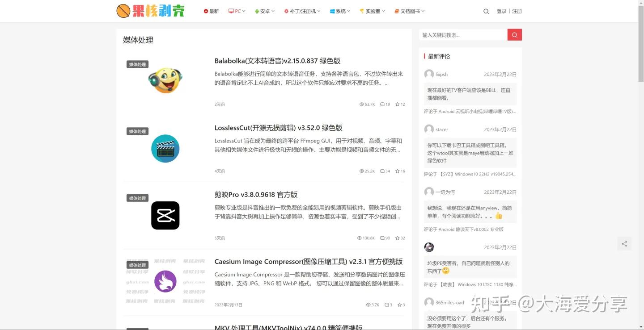Select the 最新 menu item
This screenshot has width=644, height=330.
point(211,11)
